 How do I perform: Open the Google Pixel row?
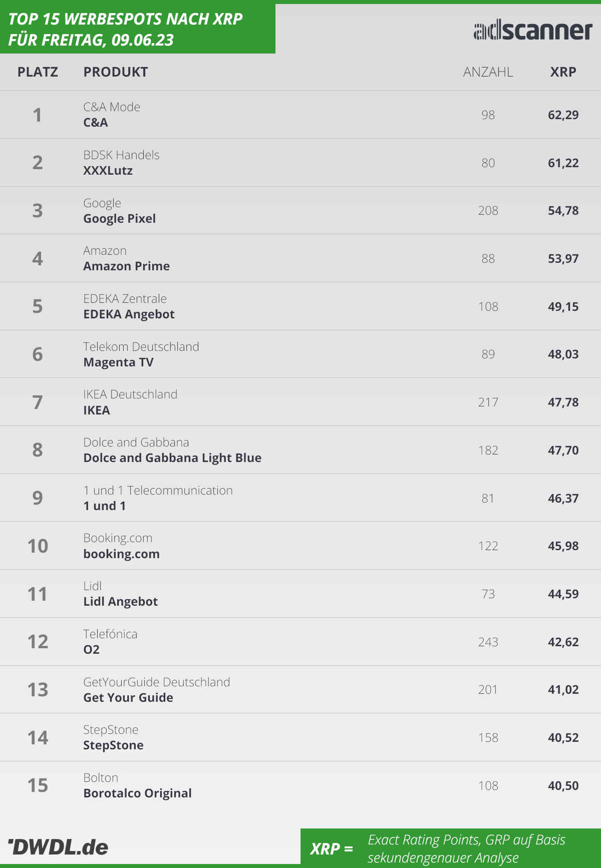click(300, 211)
